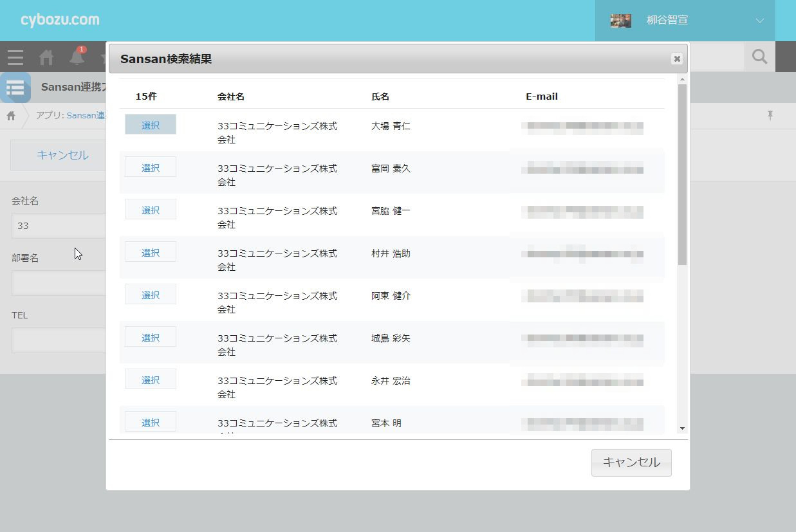Open the Sansan連携 app breadcrumb link

coord(86,116)
